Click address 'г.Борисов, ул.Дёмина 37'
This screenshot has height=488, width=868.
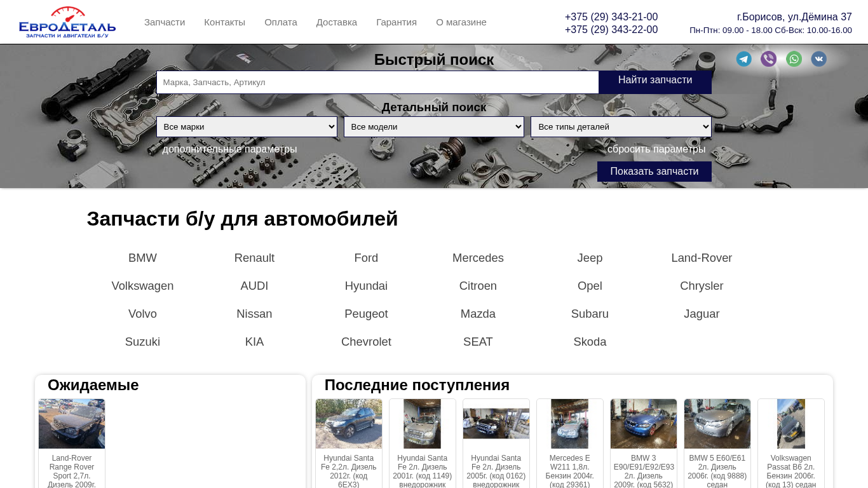click(794, 17)
